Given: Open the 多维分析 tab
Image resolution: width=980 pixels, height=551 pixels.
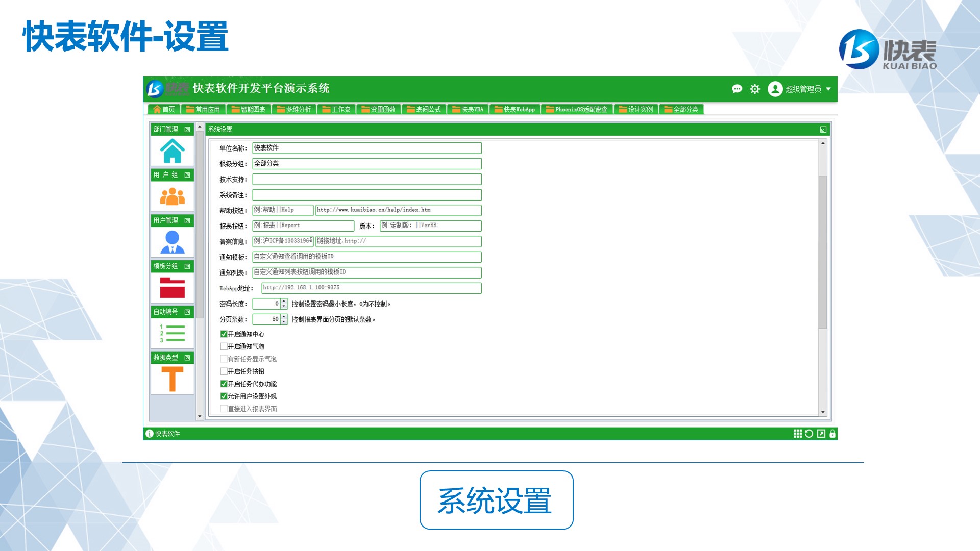Looking at the screenshot, I should [293, 109].
